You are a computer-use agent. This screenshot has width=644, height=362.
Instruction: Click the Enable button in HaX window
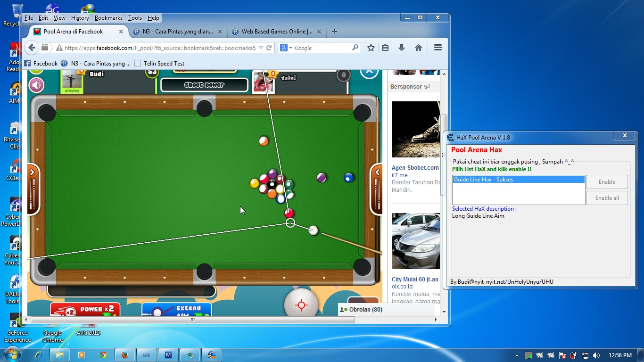click(607, 182)
